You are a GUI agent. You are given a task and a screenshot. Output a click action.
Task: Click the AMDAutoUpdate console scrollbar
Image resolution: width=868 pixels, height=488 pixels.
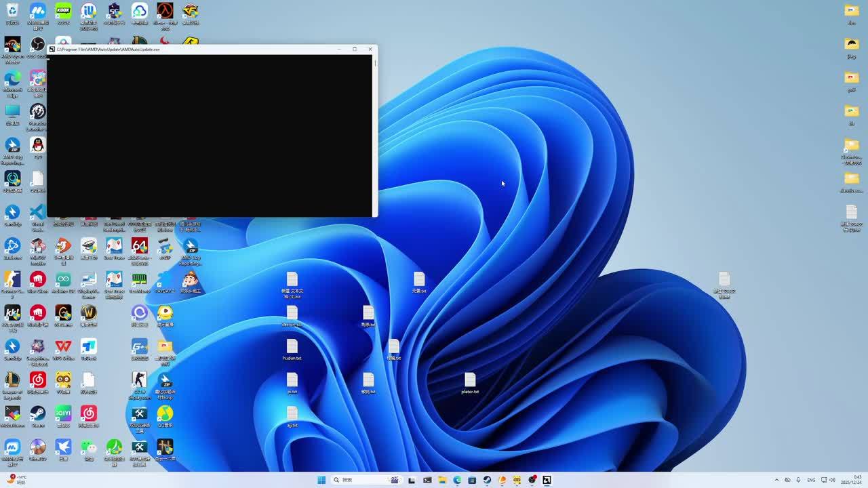point(374,136)
